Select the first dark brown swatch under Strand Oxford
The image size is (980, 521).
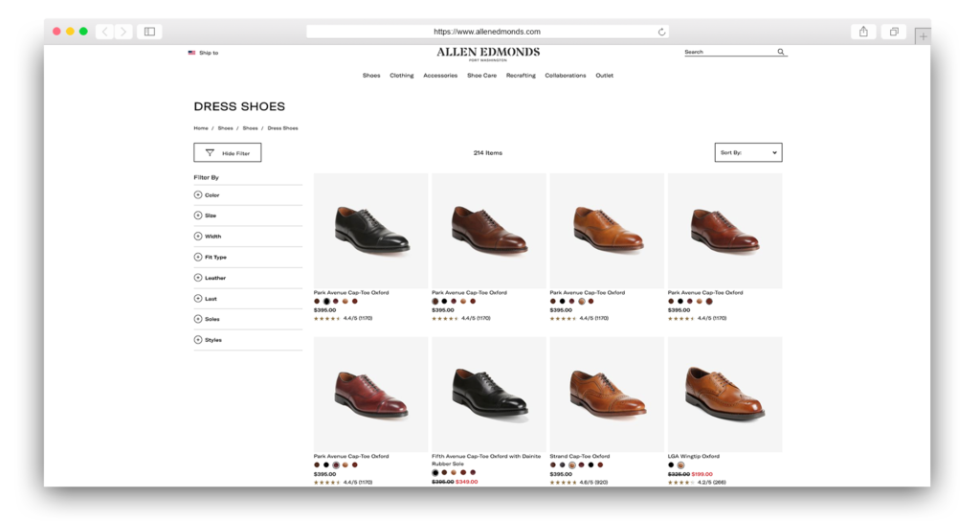(x=552, y=465)
